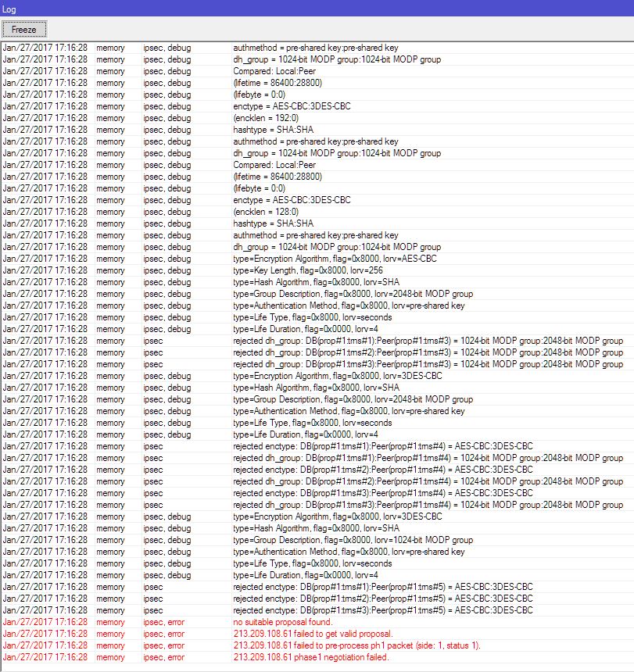The image size is (634, 672).
Task: Select rejected dh_group row DB trns#1 vs Peer trns#4
Action: (x=317, y=458)
